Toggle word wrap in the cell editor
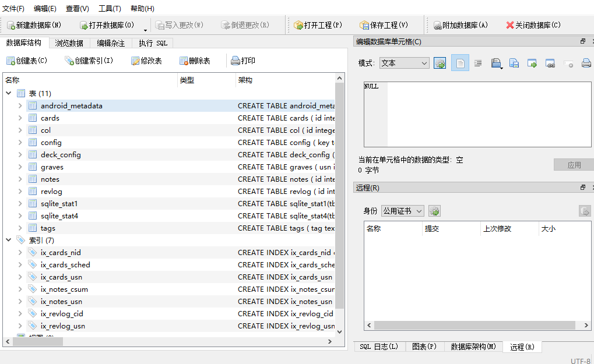 pyautogui.click(x=478, y=62)
